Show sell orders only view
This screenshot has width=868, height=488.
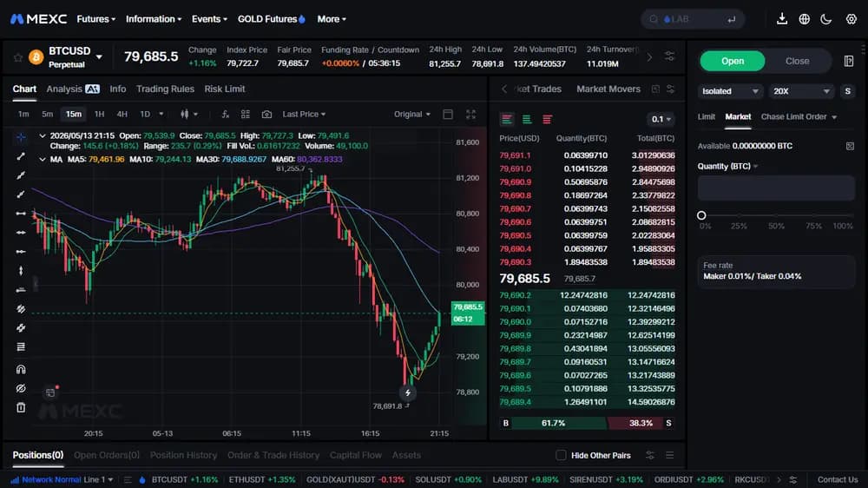pyautogui.click(x=547, y=119)
